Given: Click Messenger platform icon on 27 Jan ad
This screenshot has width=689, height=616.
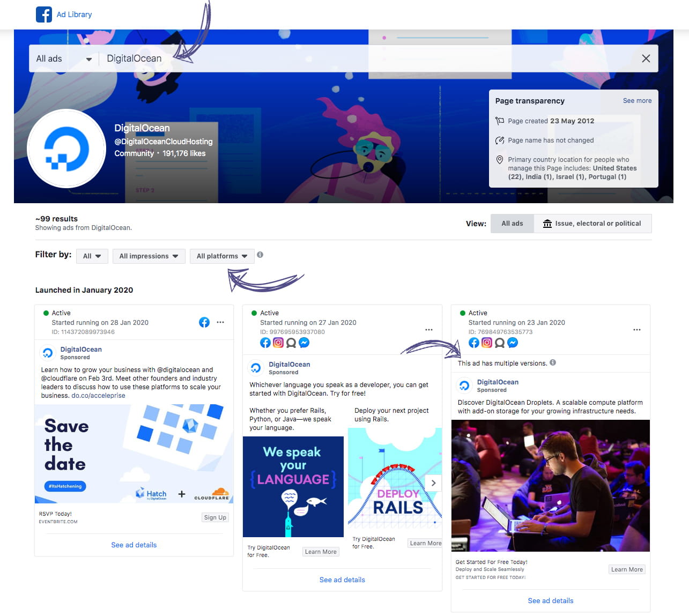Looking at the screenshot, I should click(304, 343).
